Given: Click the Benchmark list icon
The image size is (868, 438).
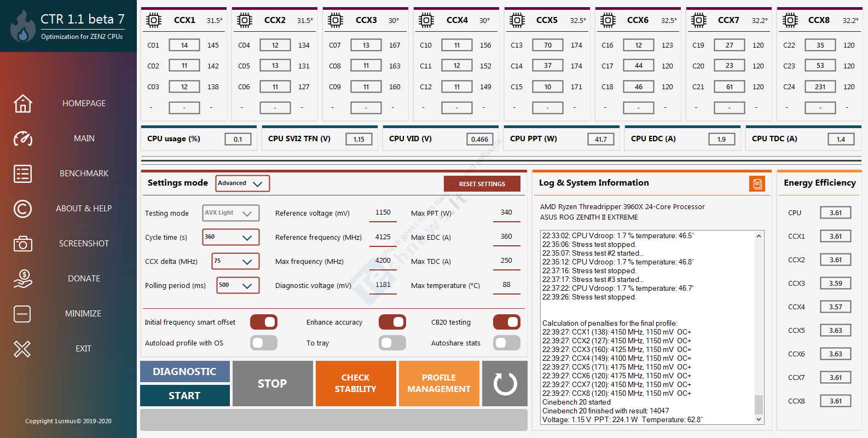Looking at the screenshot, I should [22, 174].
